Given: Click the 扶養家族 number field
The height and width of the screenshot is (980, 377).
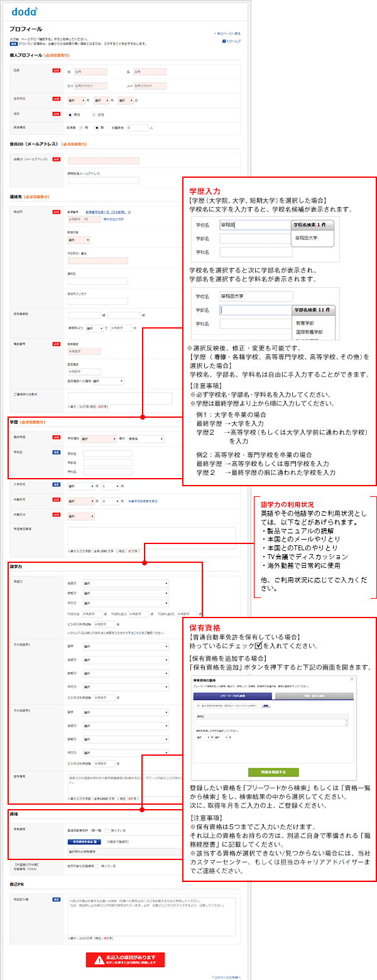Looking at the screenshot, I should click(138, 128).
